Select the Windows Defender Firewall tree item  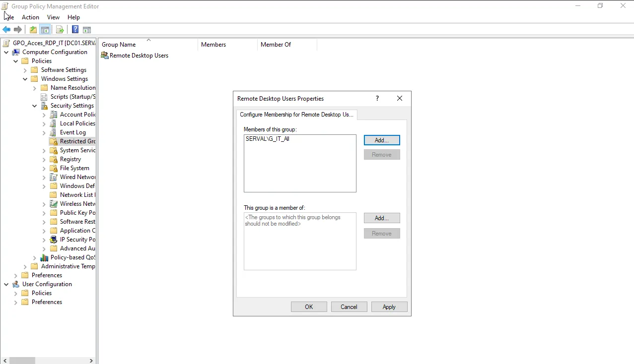(x=73, y=186)
